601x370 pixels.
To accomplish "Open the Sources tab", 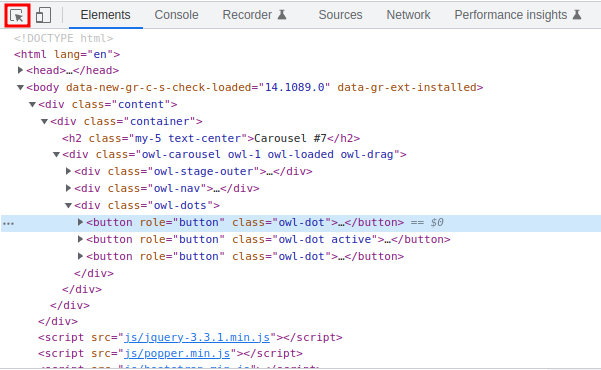I will (x=340, y=15).
